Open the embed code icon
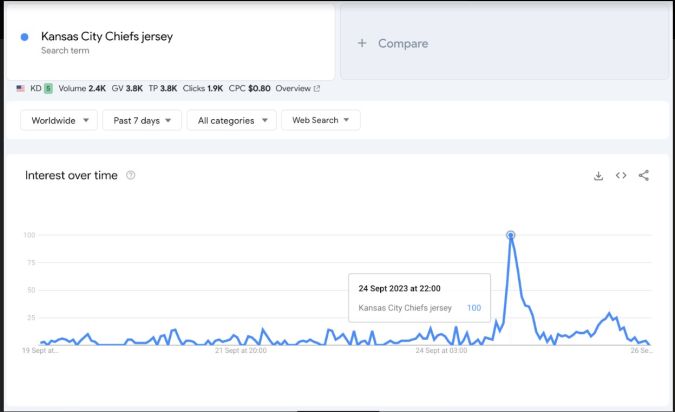 pyautogui.click(x=621, y=175)
